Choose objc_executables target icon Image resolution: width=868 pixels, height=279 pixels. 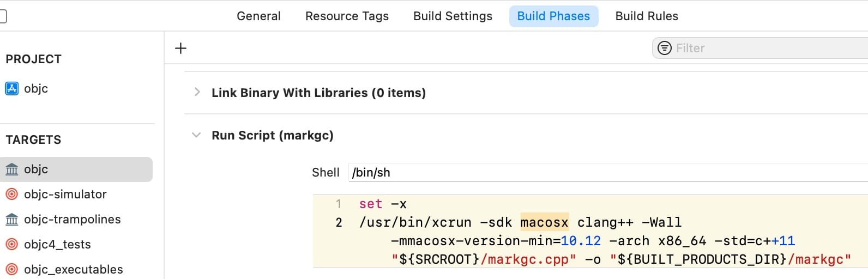point(11,269)
